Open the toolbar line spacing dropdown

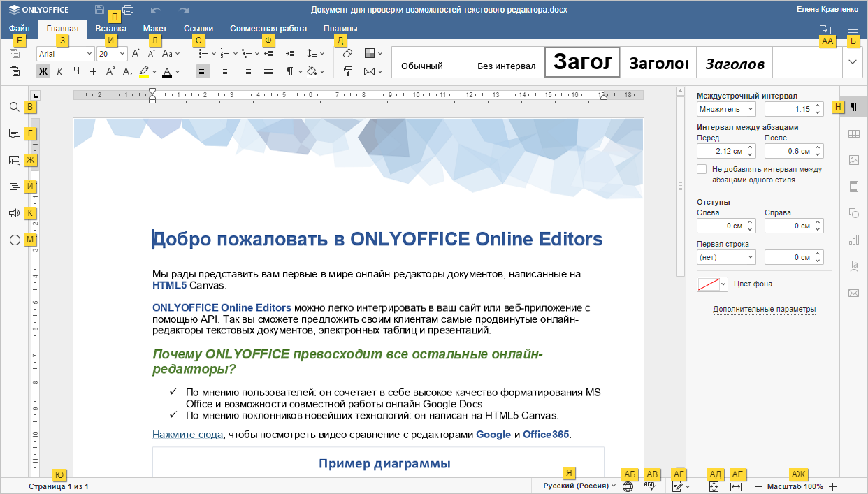click(316, 53)
